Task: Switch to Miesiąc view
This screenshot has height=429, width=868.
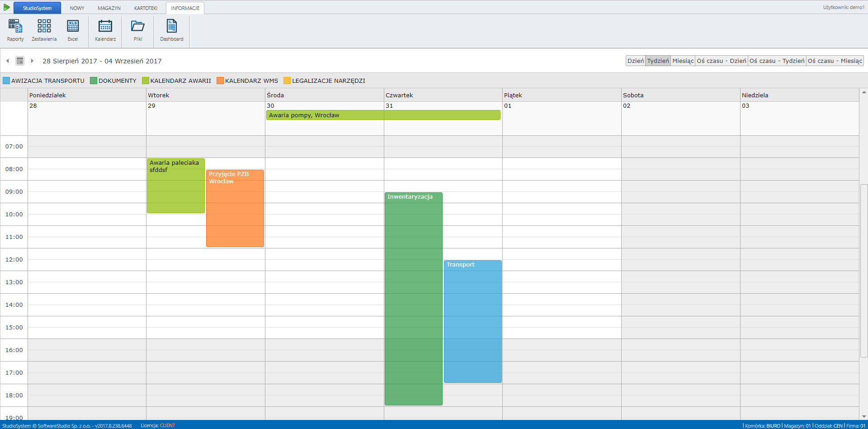Action: point(683,61)
